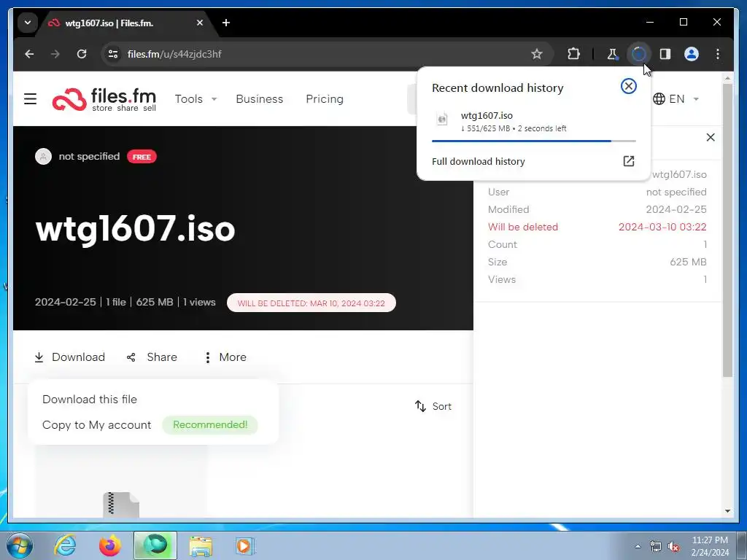Image resolution: width=747 pixels, height=560 pixels.
Task: Launch Internet Explorer from taskbar
Action: tap(65, 545)
